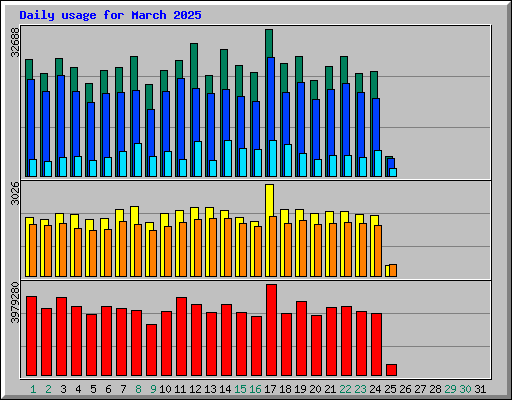Click day label 11

[x=180, y=389]
